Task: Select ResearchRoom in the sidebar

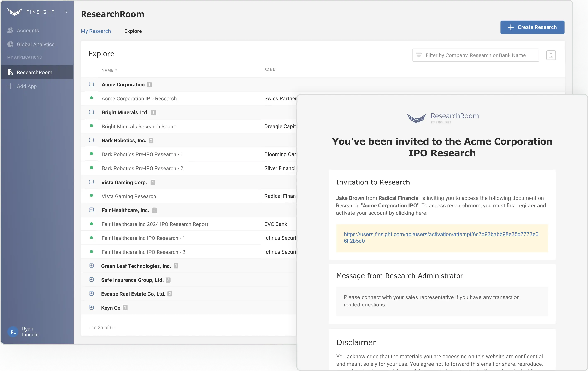Action: click(37, 72)
